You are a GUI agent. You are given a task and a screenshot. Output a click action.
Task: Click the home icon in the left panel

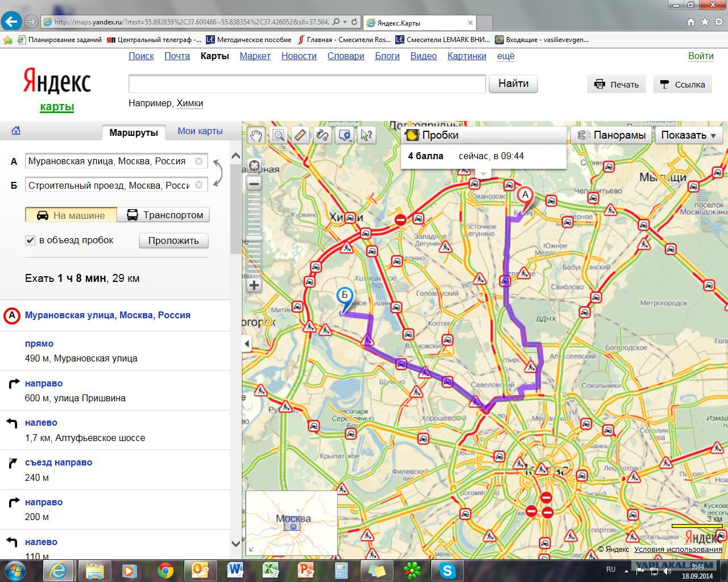pyautogui.click(x=16, y=131)
